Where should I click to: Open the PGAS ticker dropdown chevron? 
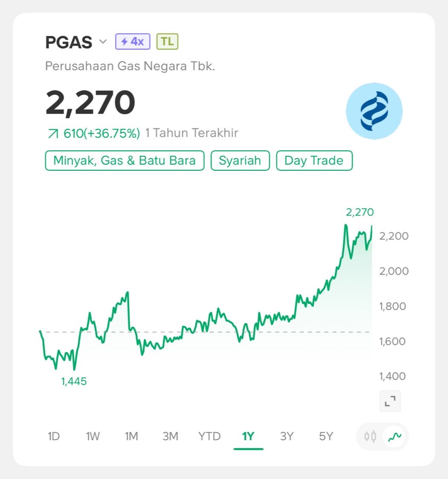(x=103, y=42)
